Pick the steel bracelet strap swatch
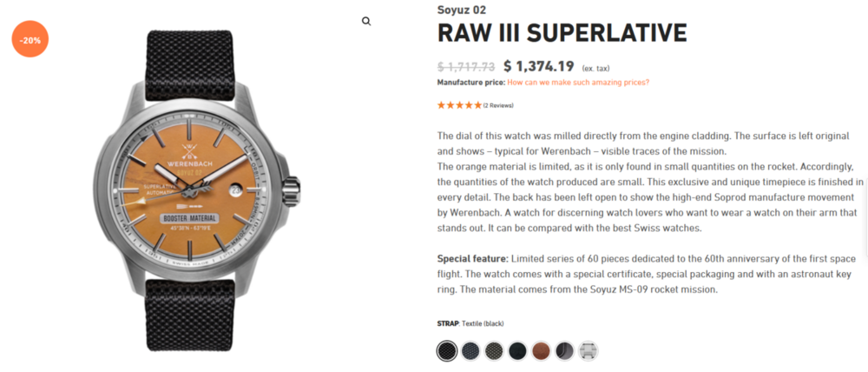The image size is (868, 372). 588,350
